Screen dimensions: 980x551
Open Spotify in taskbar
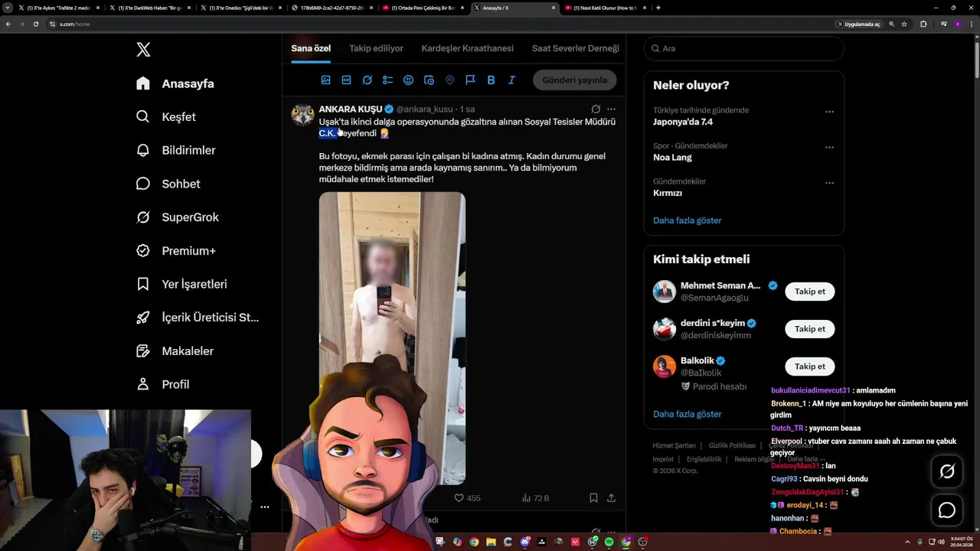pyautogui.click(x=609, y=542)
